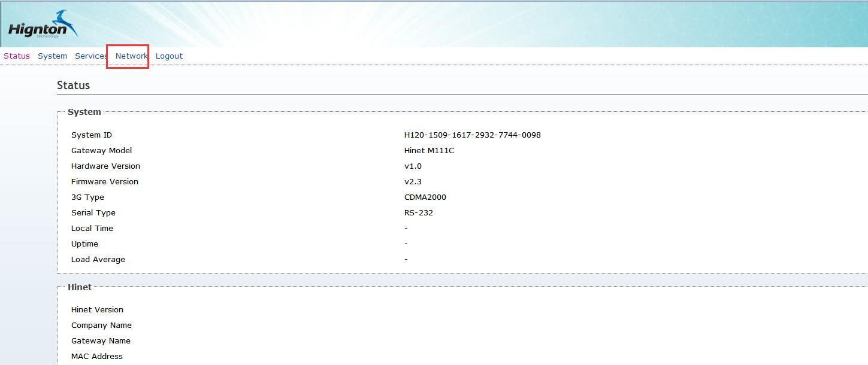Screen dimensions: 868x365
Task: Click the Logout link
Action: (169, 56)
